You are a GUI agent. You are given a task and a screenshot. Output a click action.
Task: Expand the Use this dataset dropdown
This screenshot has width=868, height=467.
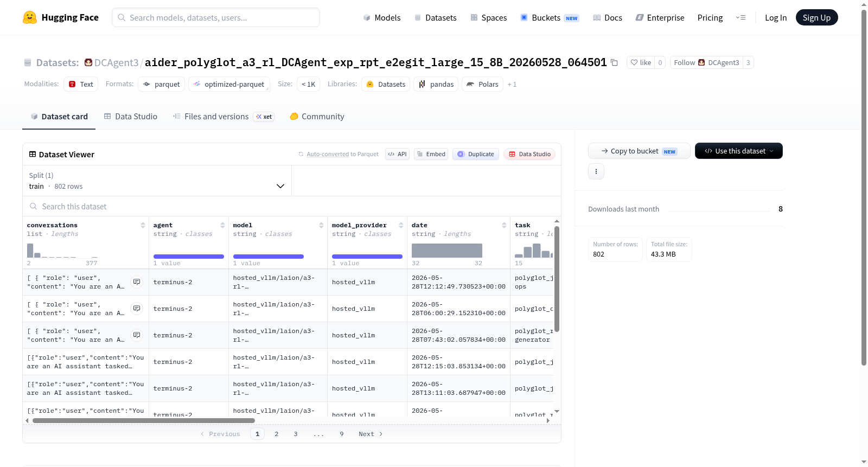[738, 151]
